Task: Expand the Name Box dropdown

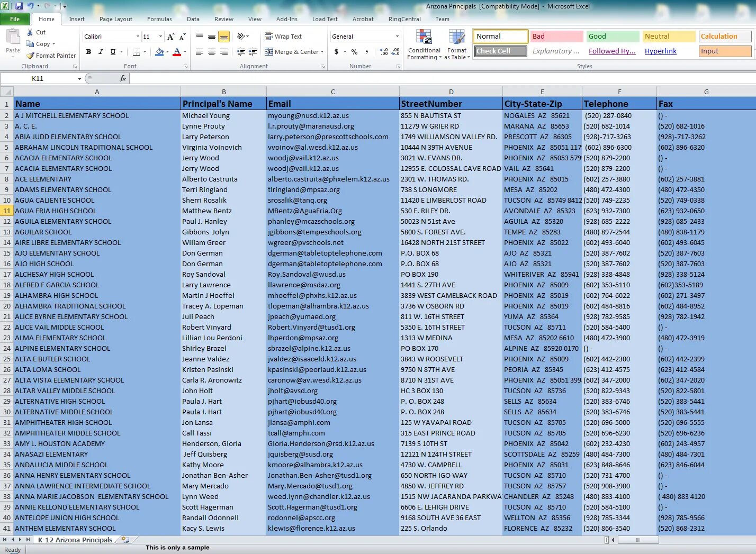Action: tap(79, 78)
